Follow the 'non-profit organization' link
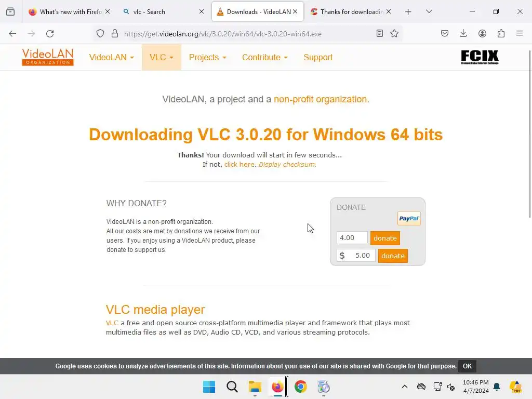This screenshot has height=399, width=532. (x=321, y=99)
